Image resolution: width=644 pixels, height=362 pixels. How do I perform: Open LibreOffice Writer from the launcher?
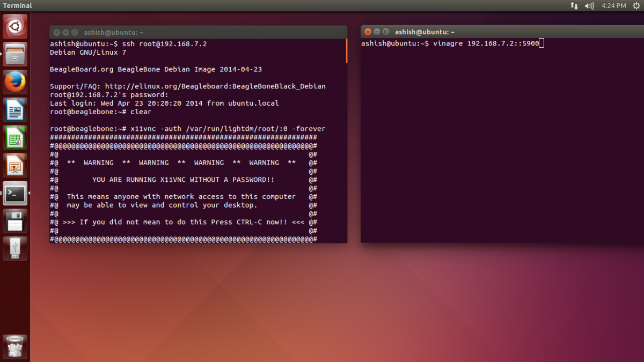pos(14,109)
